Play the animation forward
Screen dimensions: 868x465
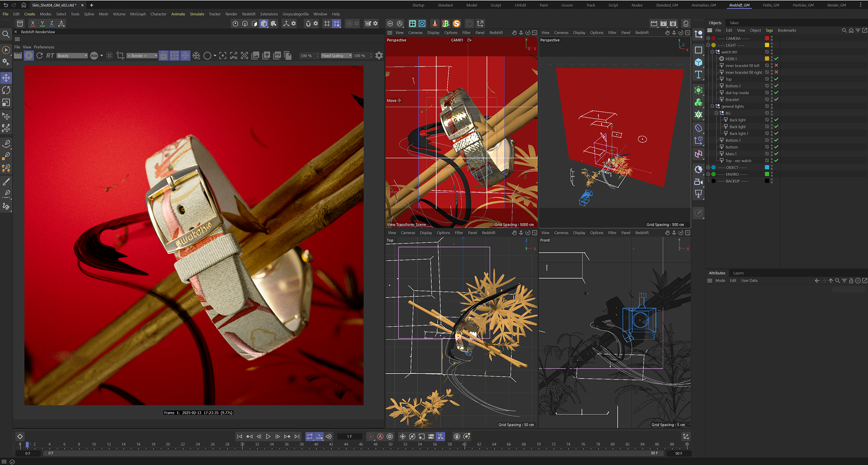[x=268, y=437]
